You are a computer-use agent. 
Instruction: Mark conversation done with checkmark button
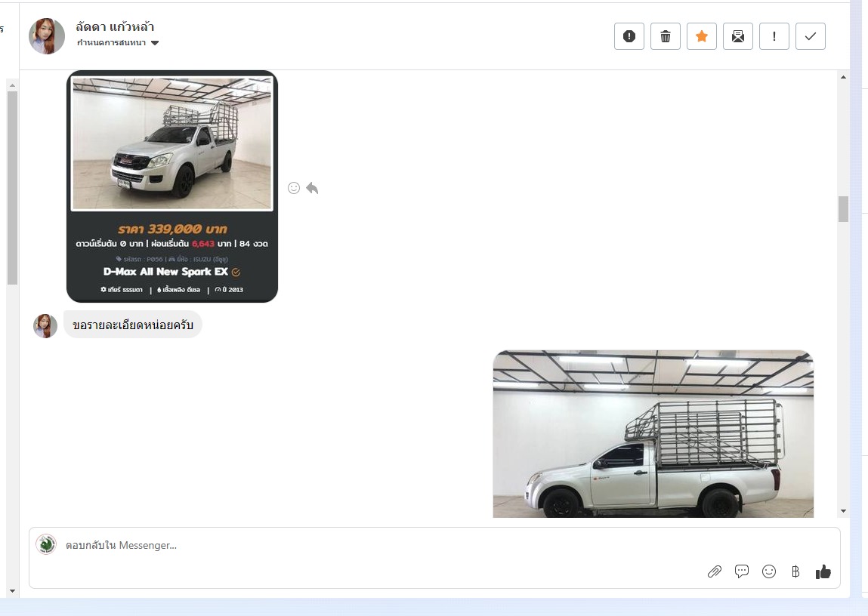point(811,36)
